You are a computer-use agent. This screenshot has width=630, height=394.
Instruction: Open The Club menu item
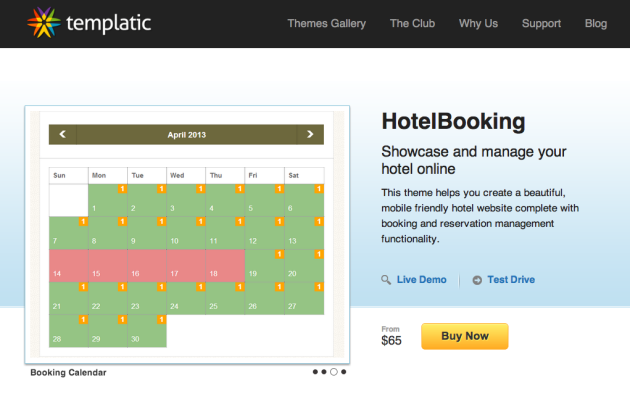point(412,23)
